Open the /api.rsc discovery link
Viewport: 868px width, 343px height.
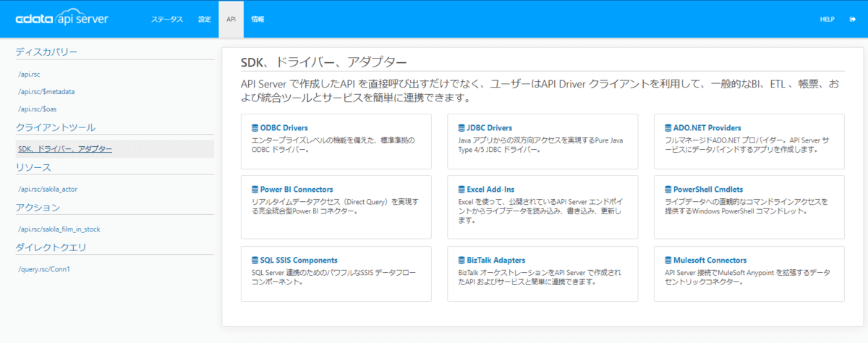[29, 74]
